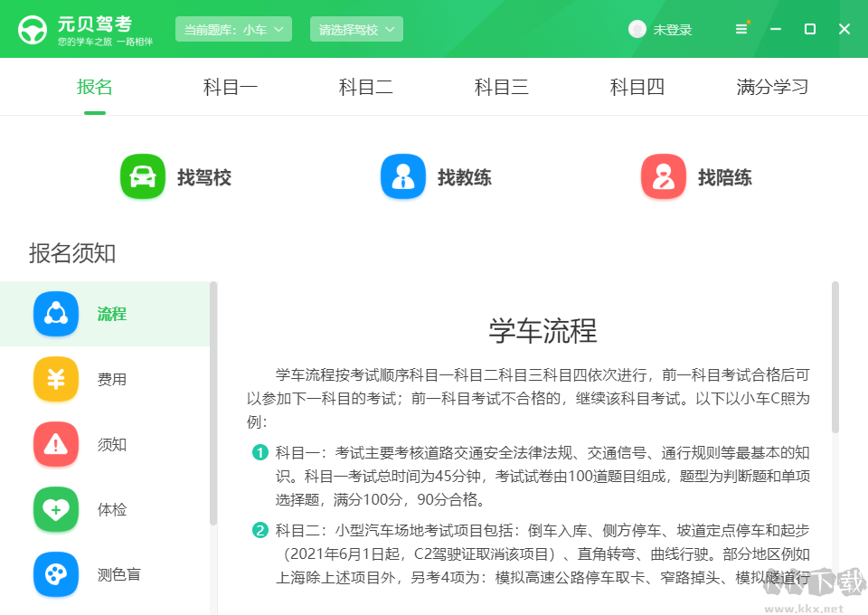Open 找陪练 practice partner finder
This screenshot has height=615, width=868.
(x=663, y=177)
